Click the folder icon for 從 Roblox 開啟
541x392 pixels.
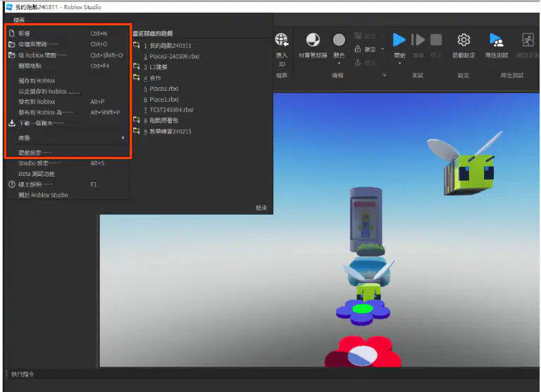12,55
